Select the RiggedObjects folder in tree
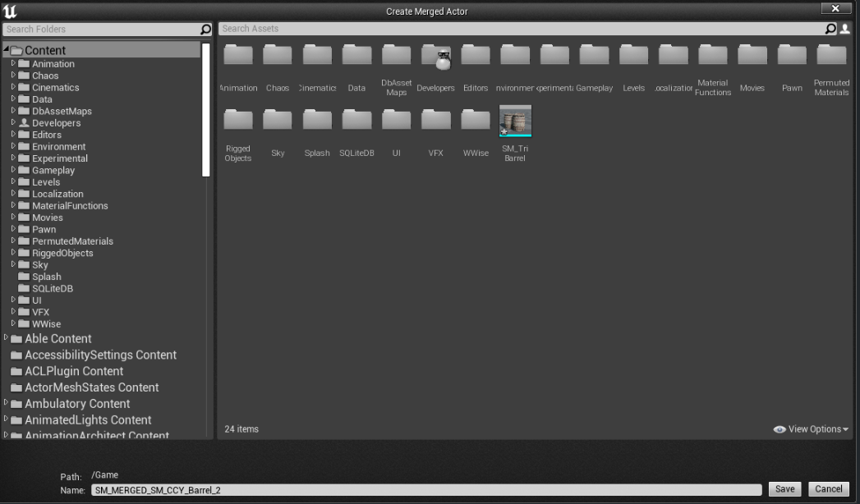Image resolution: width=860 pixels, height=504 pixels. pos(62,253)
